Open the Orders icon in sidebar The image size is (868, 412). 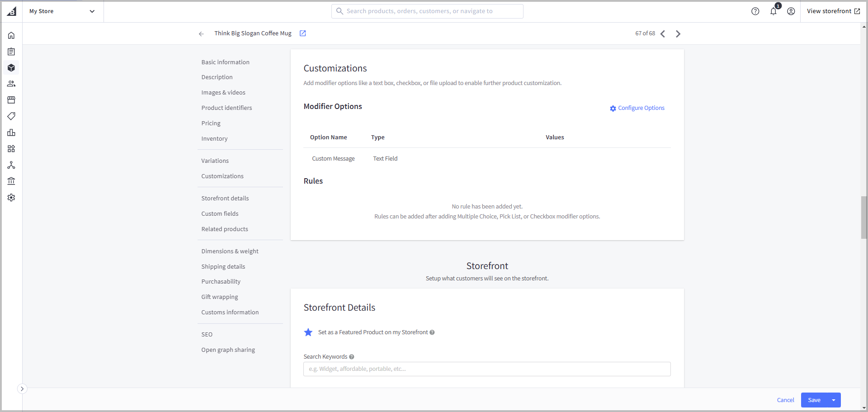point(11,52)
